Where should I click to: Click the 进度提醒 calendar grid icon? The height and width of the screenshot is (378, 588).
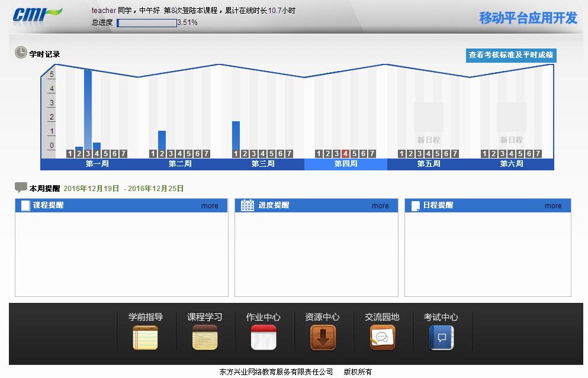pyautogui.click(x=247, y=205)
